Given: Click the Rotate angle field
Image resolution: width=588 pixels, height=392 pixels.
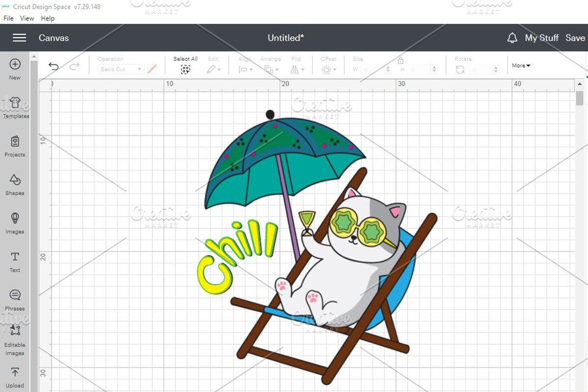Looking at the screenshot, I should (480, 70).
